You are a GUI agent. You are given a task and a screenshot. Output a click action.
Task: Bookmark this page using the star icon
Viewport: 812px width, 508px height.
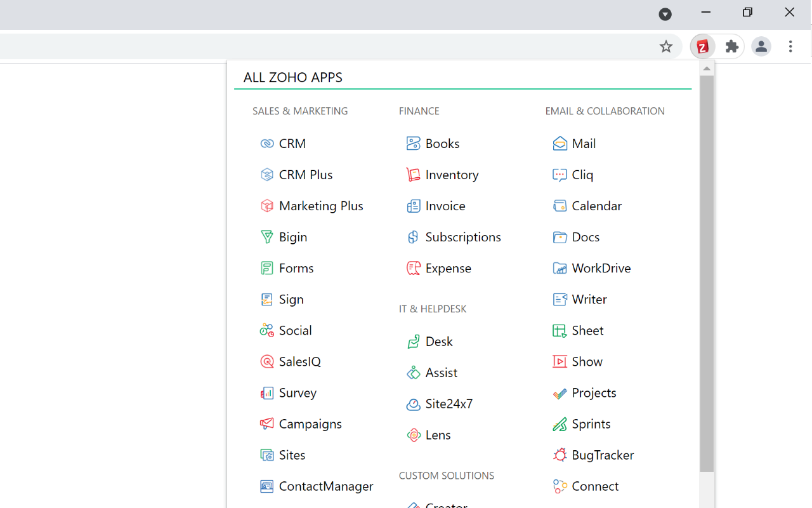click(666, 46)
